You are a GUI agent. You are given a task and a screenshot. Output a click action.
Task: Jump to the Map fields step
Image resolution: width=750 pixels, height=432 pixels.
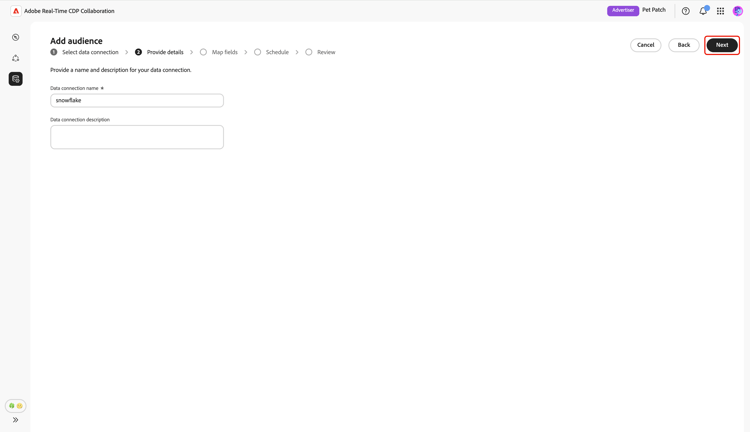pyautogui.click(x=219, y=52)
